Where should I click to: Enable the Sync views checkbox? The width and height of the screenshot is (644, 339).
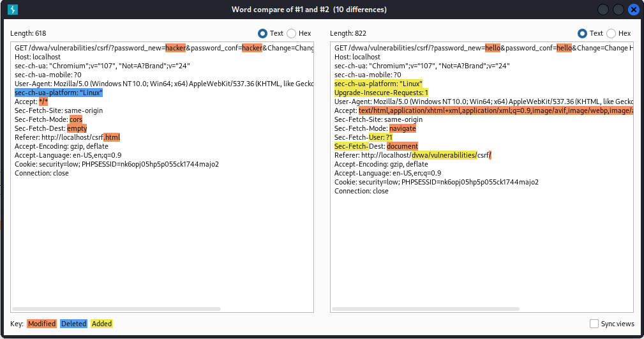[x=594, y=324]
